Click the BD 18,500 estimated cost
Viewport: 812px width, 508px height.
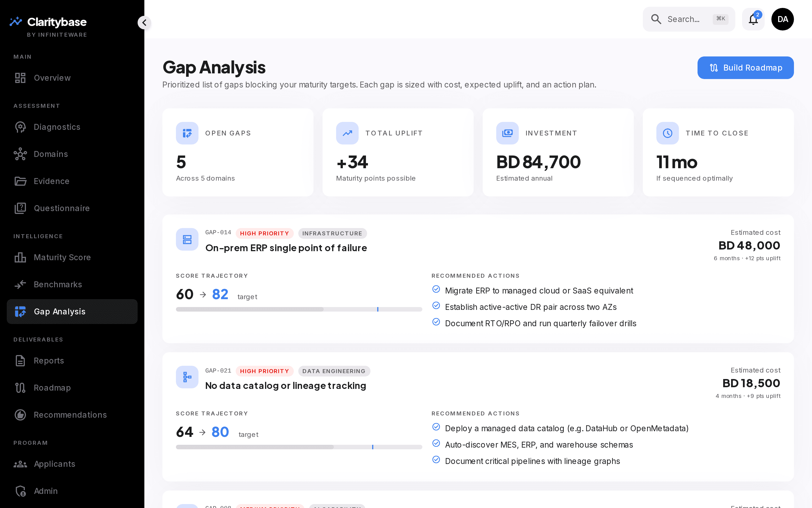751,383
